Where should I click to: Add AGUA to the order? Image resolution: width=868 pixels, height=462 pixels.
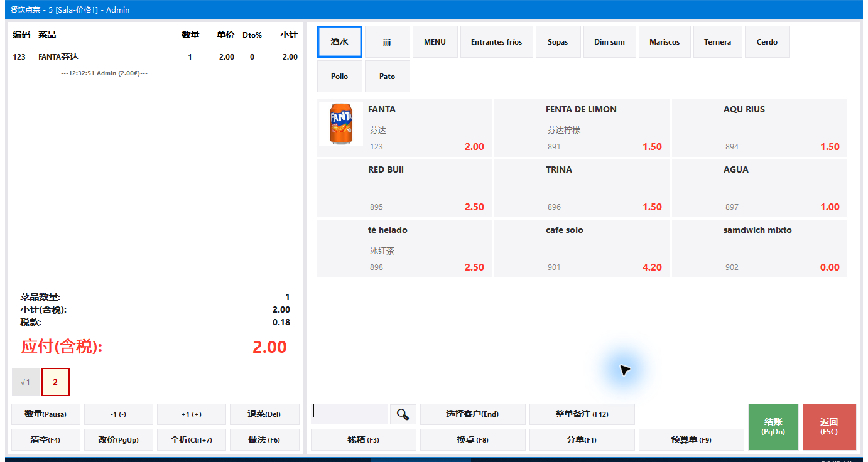[759, 188]
